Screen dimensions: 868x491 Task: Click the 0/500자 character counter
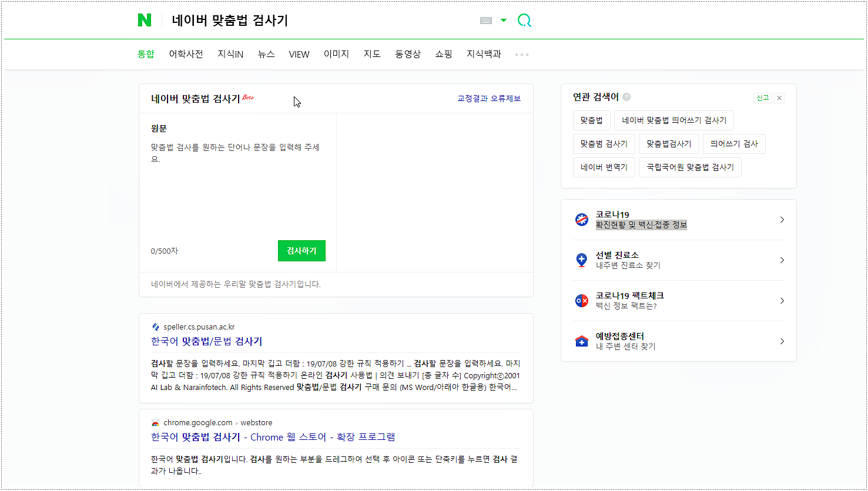pyautogui.click(x=165, y=251)
